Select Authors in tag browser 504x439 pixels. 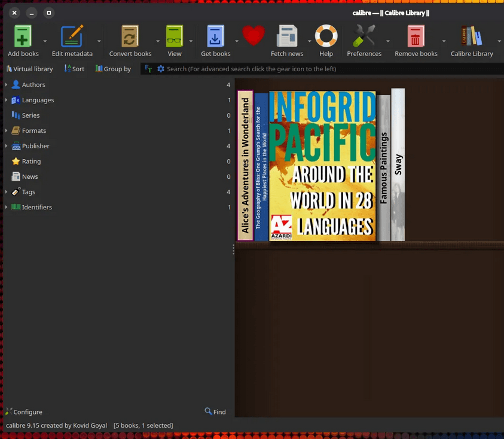coord(118,84)
